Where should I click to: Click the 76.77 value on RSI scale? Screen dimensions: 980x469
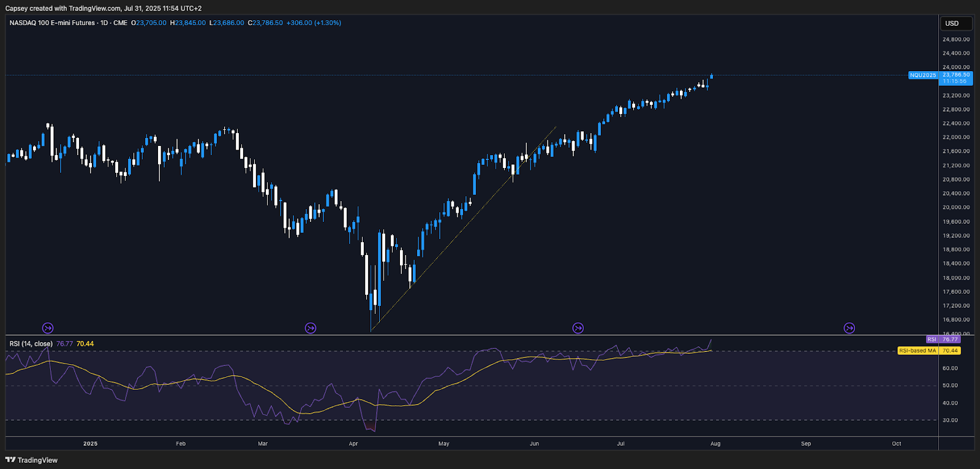[x=950, y=339]
